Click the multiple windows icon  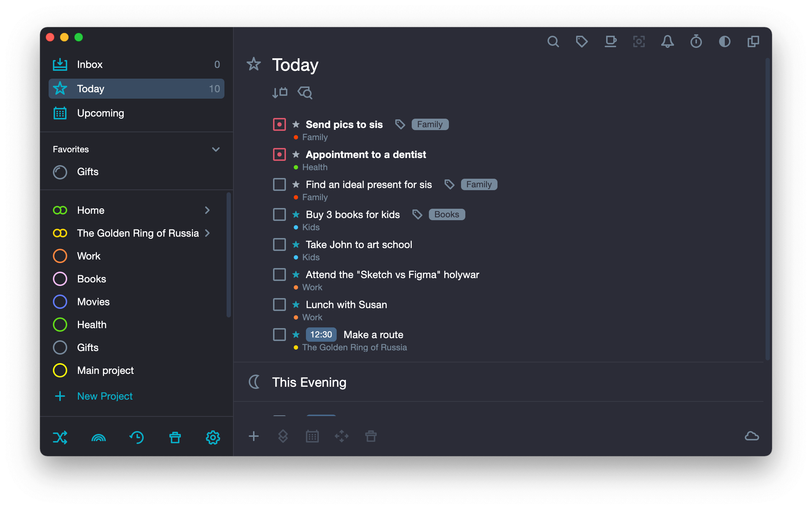coord(753,42)
